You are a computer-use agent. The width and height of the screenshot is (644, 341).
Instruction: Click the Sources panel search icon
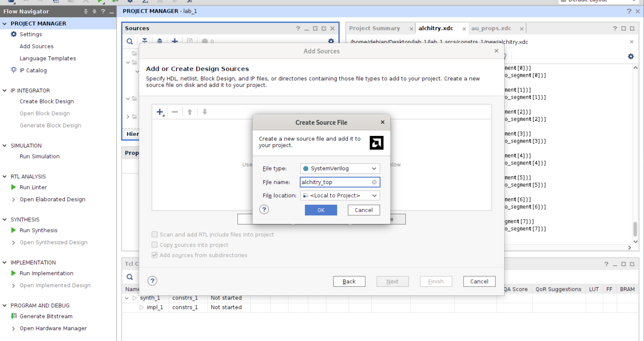(130, 41)
